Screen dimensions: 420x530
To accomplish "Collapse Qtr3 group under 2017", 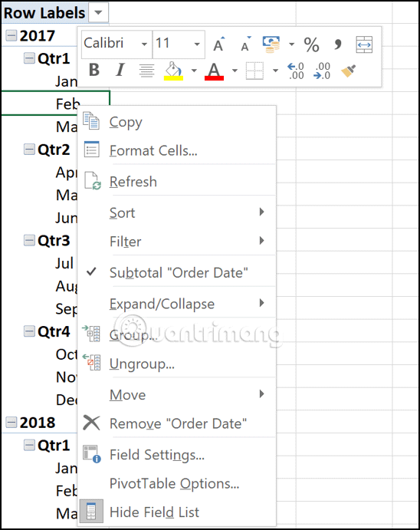I will [x=29, y=240].
